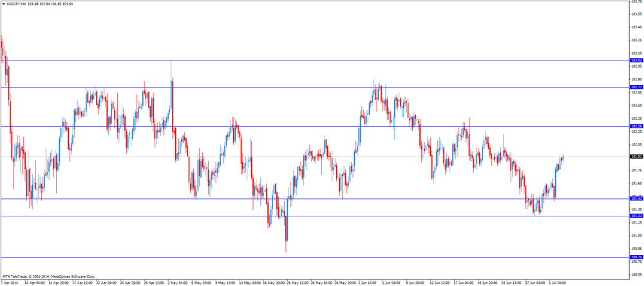
Task: Select the 103.02 horizontal line price tag
Action: coord(636,61)
